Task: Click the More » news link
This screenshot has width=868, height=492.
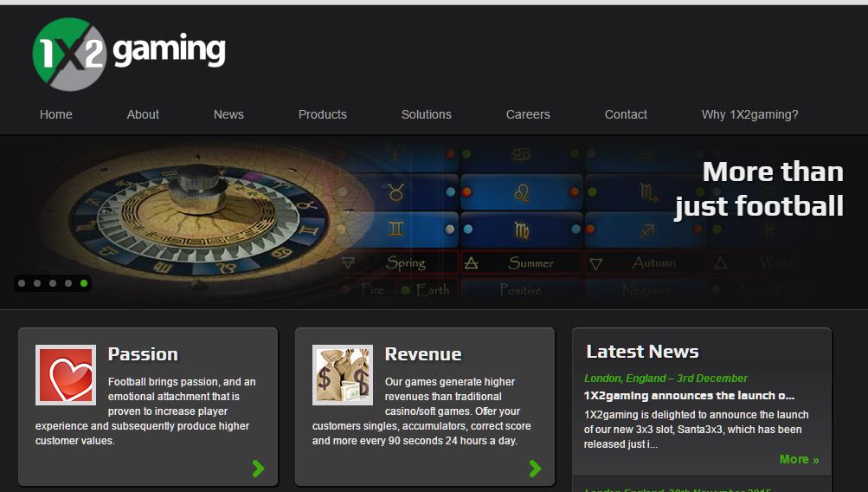Action: point(799,459)
